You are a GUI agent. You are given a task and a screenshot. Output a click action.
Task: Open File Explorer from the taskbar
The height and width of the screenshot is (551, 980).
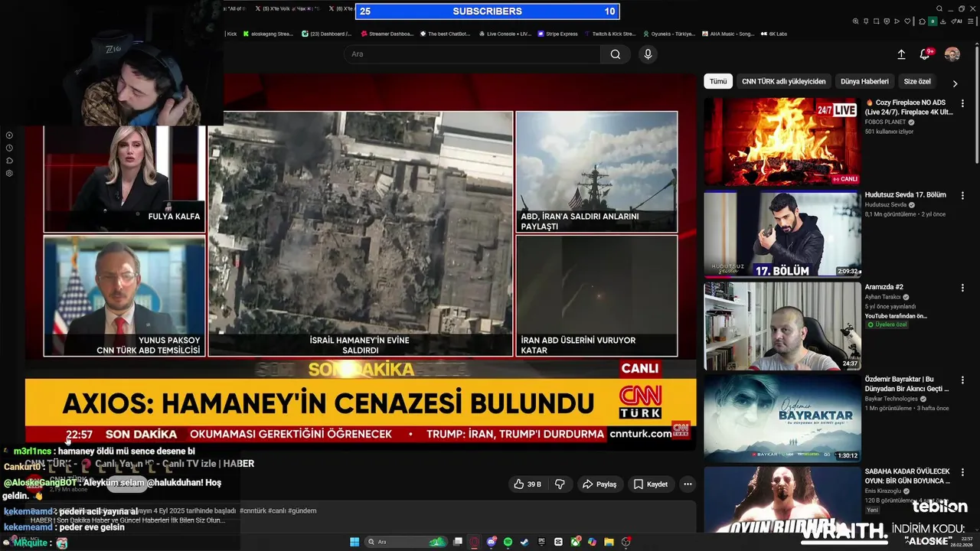click(609, 542)
